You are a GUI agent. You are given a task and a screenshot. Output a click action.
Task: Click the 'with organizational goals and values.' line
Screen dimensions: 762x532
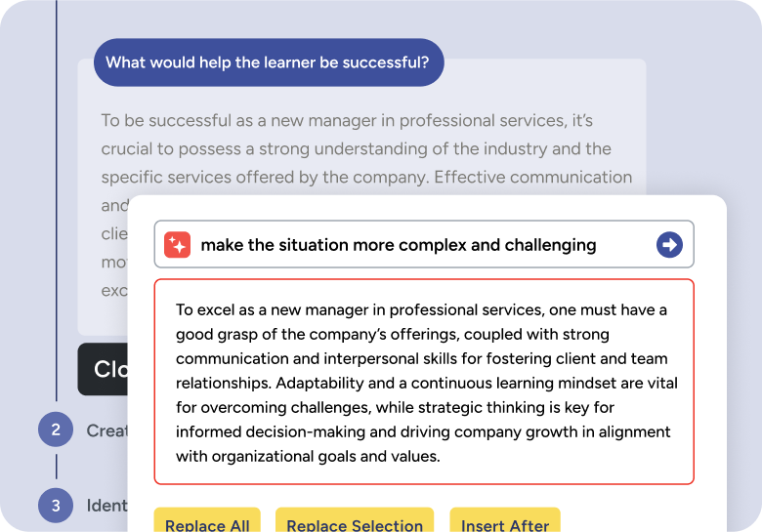pos(308,456)
